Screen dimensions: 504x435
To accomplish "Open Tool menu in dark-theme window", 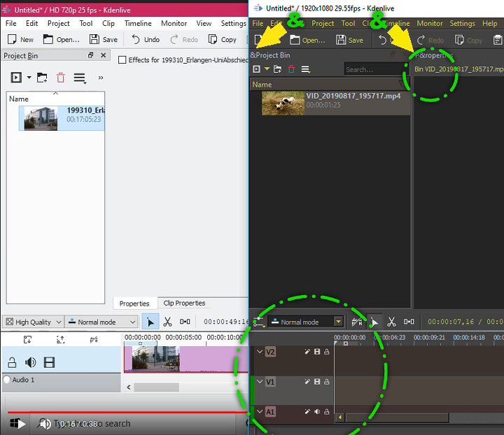I will (348, 24).
